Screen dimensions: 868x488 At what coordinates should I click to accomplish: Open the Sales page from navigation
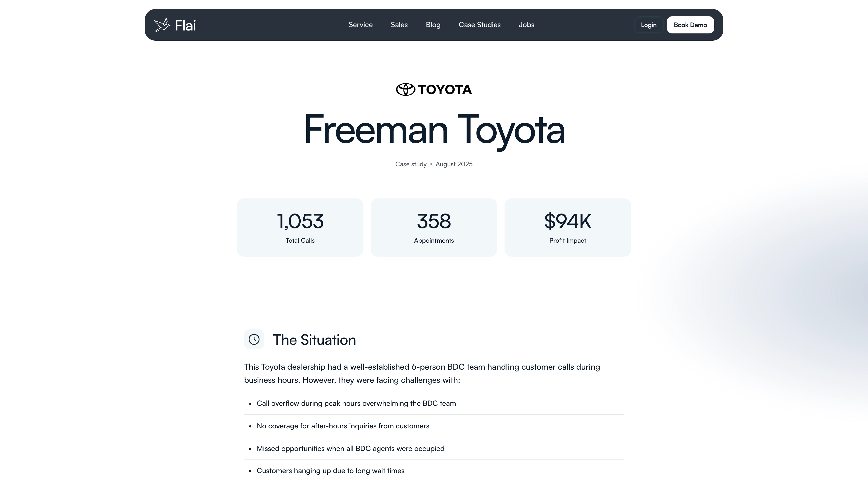tap(399, 25)
